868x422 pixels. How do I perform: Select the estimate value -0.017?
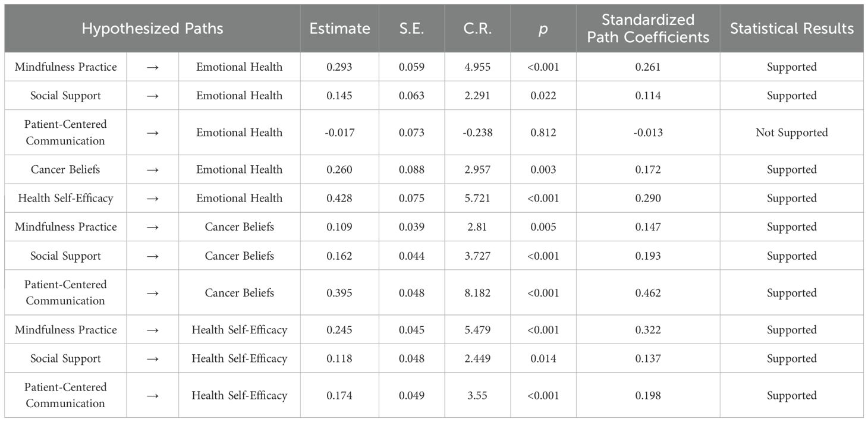(339, 133)
